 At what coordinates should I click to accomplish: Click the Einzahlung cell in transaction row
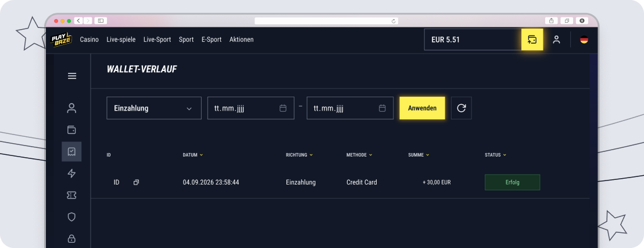(300, 182)
